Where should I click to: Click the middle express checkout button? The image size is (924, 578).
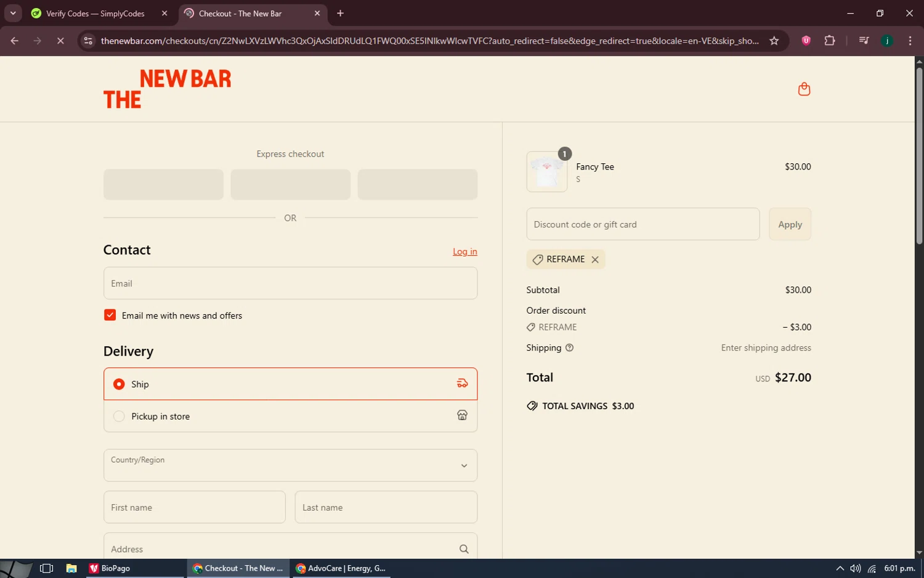pyautogui.click(x=290, y=184)
